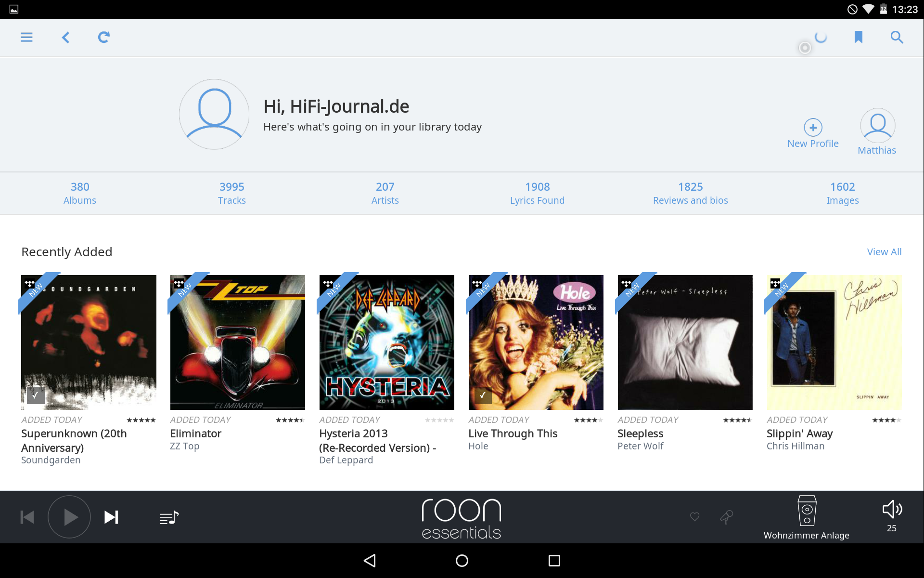Image resolution: width=924 pixels, height=578 pixels.
Task: Start playback with the play button
Action: click(69, 517)
